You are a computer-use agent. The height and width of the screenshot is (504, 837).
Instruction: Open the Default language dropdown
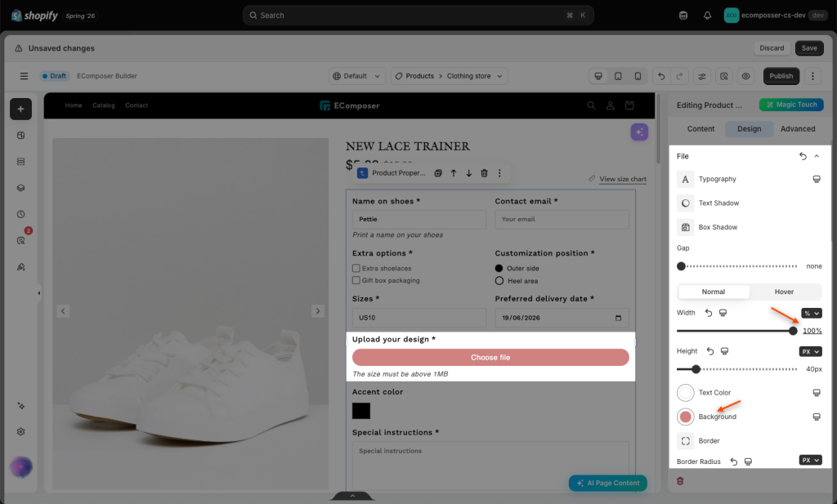(356, 76)
